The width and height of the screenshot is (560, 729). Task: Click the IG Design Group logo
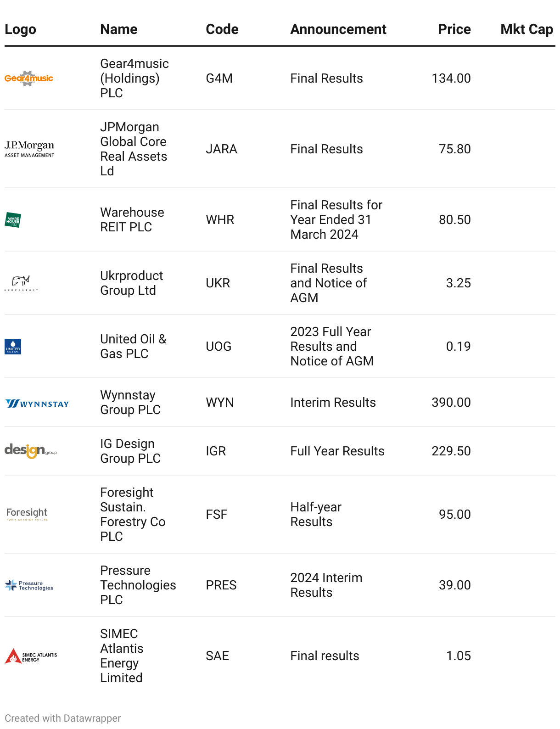point(31,451)
